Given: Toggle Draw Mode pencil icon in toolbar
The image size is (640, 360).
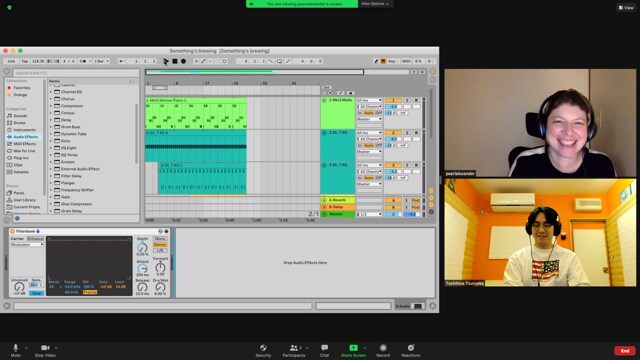Looking at the screenshot, I should pos(376,61).
